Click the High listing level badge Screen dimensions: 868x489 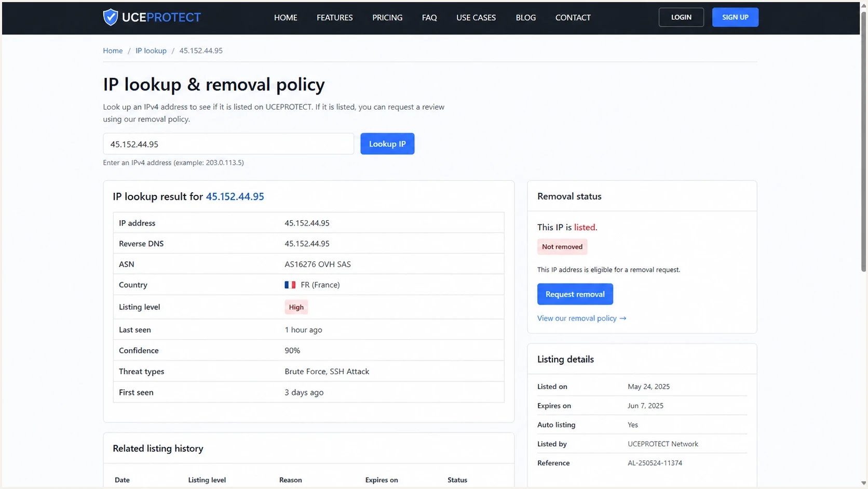click(x=296, y=307)
